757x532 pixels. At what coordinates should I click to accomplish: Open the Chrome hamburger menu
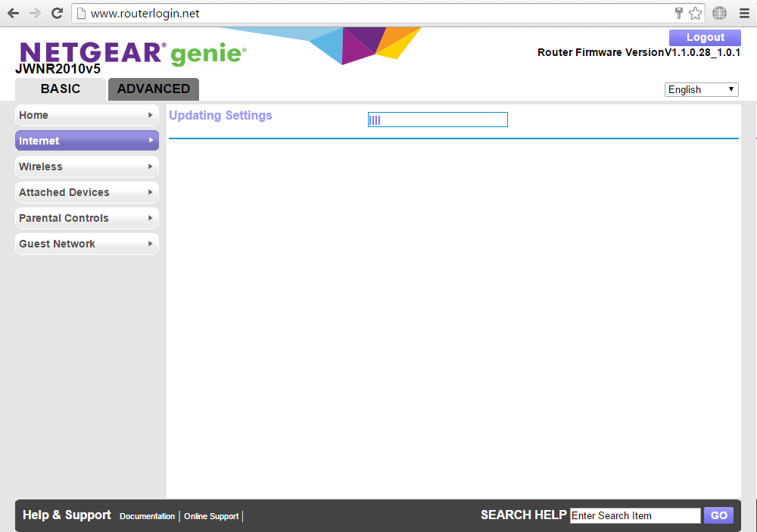point(744,14)
